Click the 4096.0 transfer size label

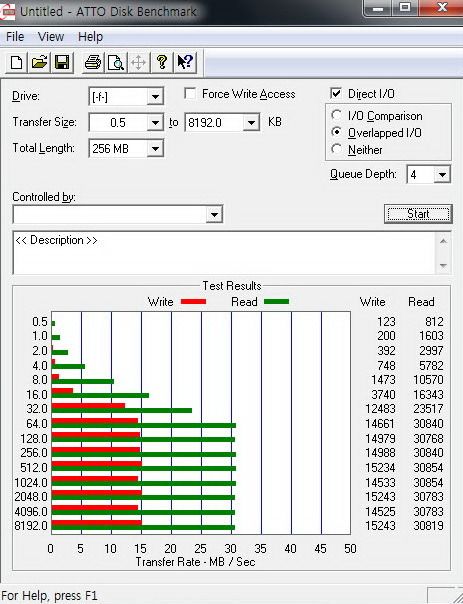(31, 512)
